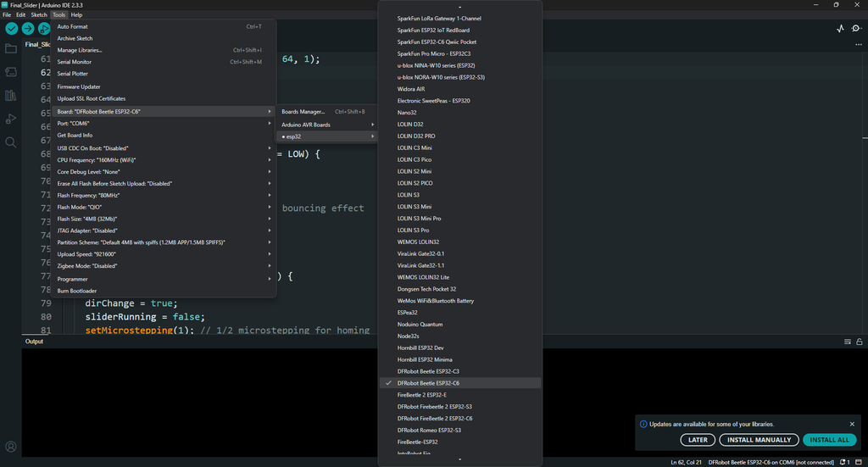Open the Help menu
This screenshot has height=467, width=868.
point(76,15)
